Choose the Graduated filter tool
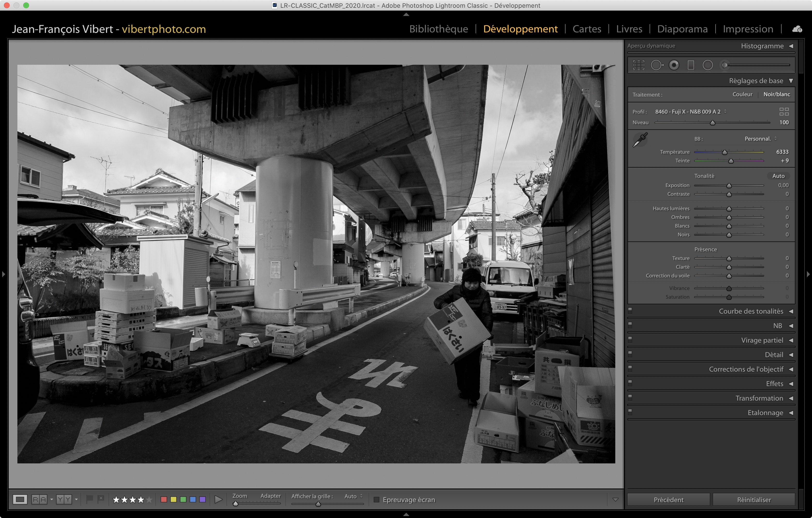 691,65
